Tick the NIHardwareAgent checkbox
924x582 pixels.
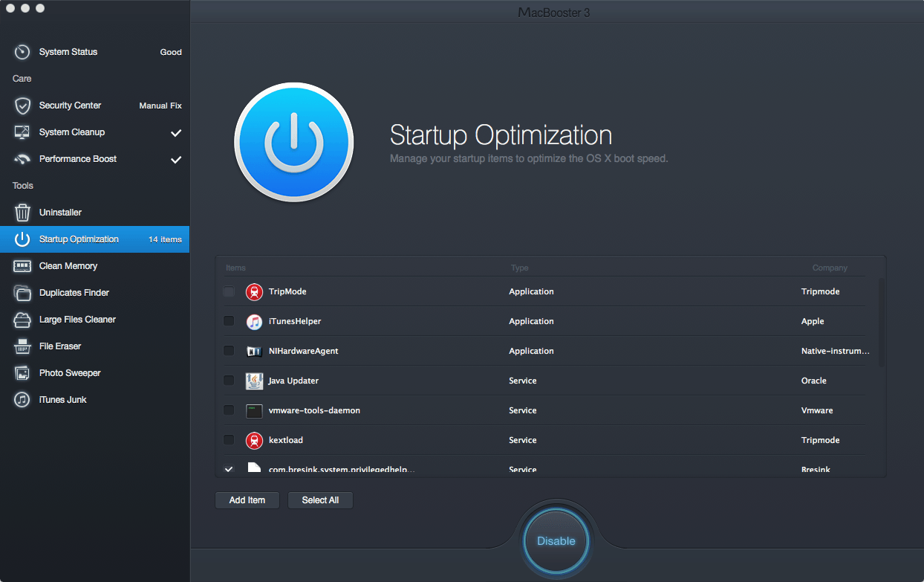[229, 351]
